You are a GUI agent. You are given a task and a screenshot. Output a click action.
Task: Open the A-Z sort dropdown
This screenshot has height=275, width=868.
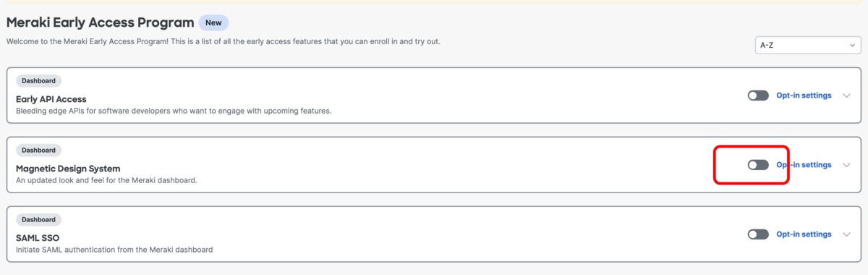point(808,45)
